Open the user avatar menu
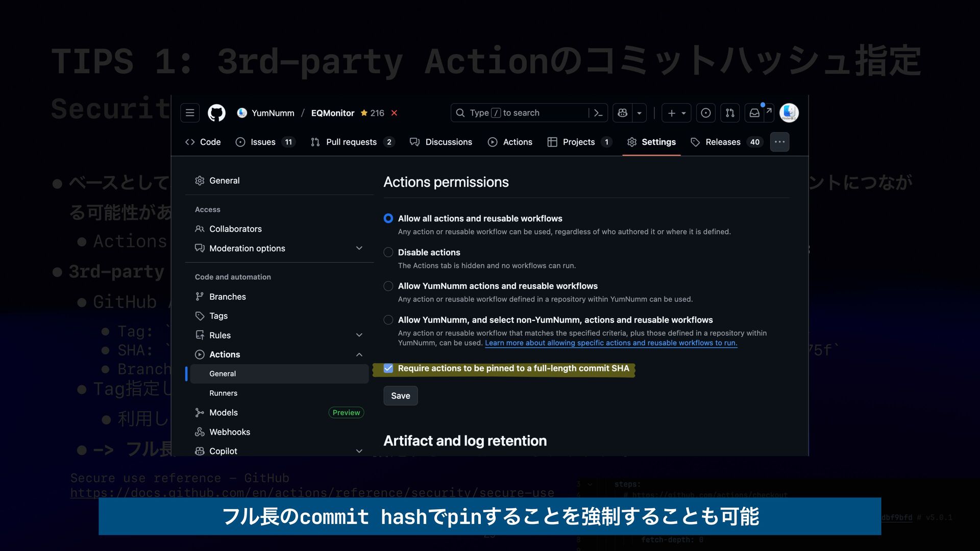This screenshot has width=980, height=551. (789, 113)
